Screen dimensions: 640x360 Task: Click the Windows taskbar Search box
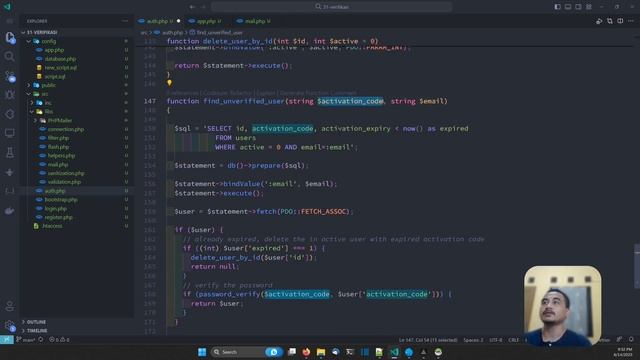tap(247, 352)
